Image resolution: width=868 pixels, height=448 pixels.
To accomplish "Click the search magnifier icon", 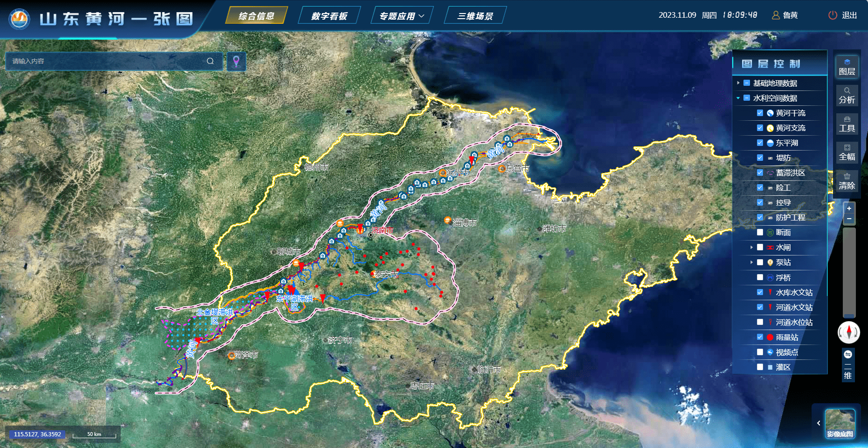I will point(210,61).
